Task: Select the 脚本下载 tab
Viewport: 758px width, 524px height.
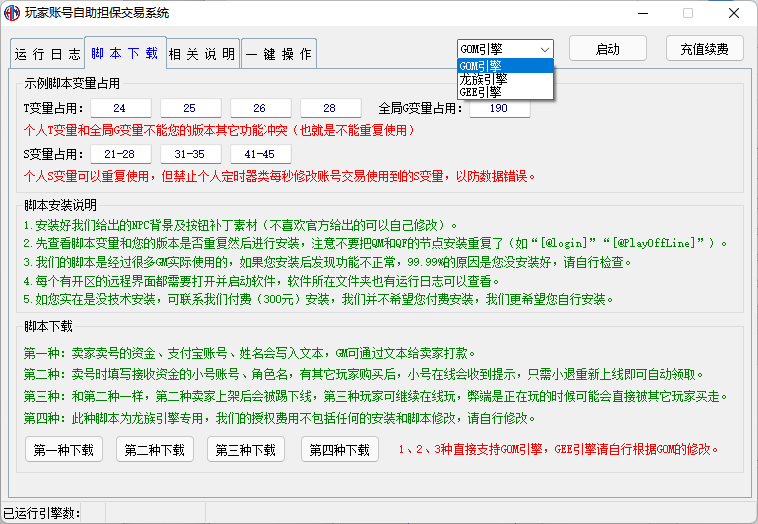Action: point(125,53)
